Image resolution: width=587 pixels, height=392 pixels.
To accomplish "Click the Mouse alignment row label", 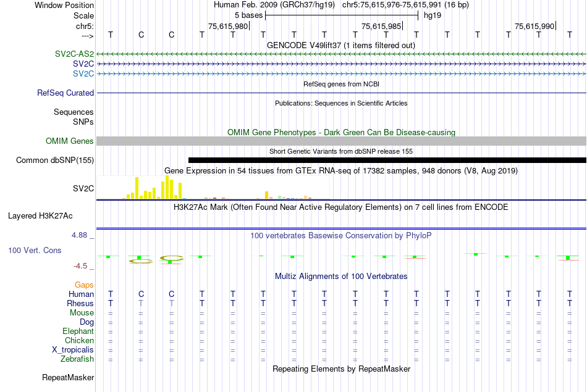I will coord(82,313).
